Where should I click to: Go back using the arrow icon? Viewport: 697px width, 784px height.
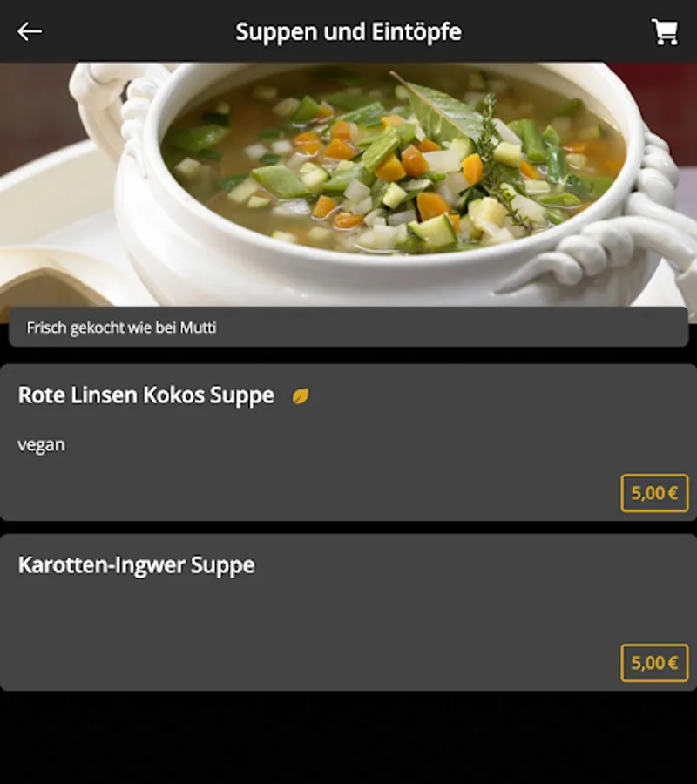click(x=30, y=31)
